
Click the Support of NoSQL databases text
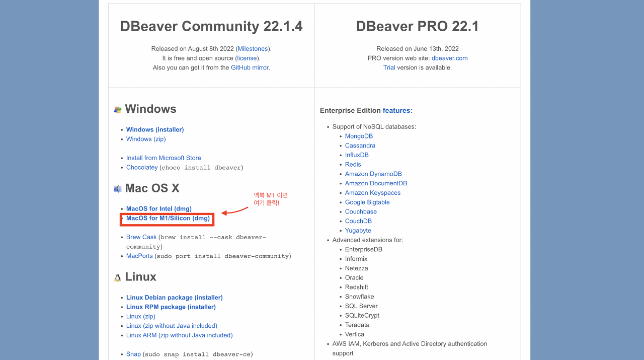coord(374,127)
